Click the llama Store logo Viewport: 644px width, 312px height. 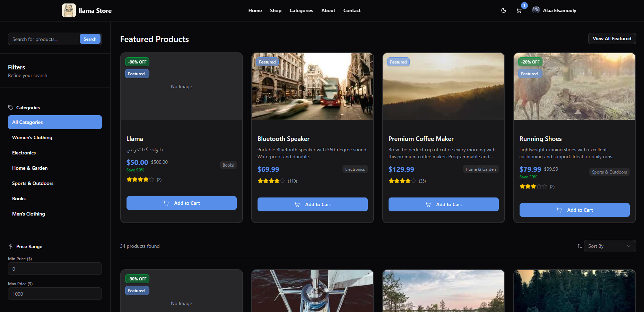coord(69,10)
